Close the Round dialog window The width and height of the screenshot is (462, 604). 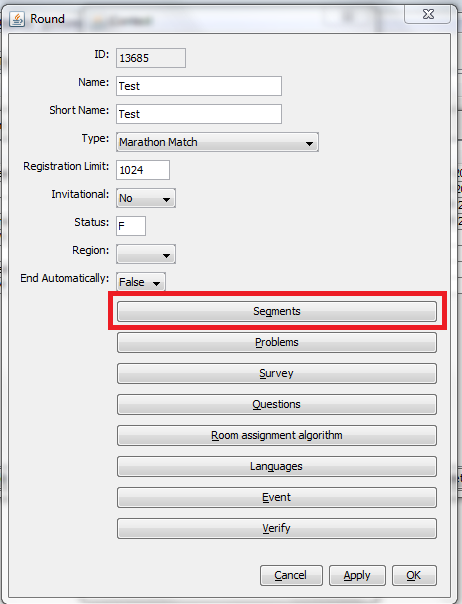point(427,14)
